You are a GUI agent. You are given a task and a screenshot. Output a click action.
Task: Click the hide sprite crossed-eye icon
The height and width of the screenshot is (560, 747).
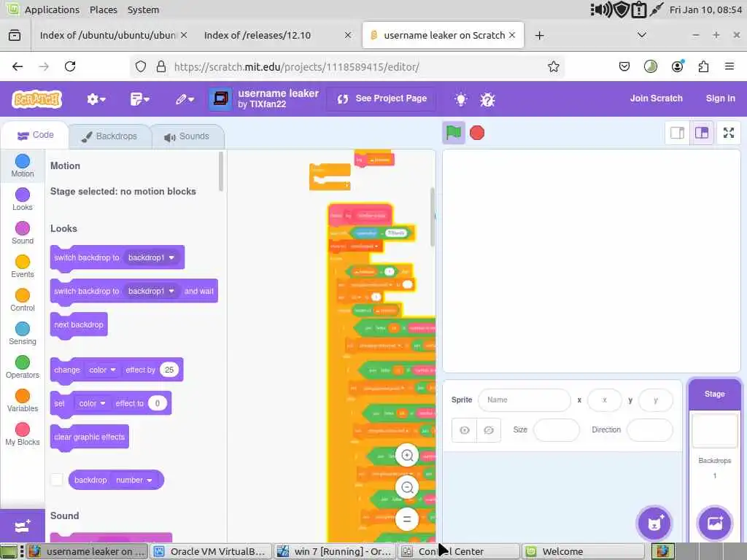tap(489, 430)
